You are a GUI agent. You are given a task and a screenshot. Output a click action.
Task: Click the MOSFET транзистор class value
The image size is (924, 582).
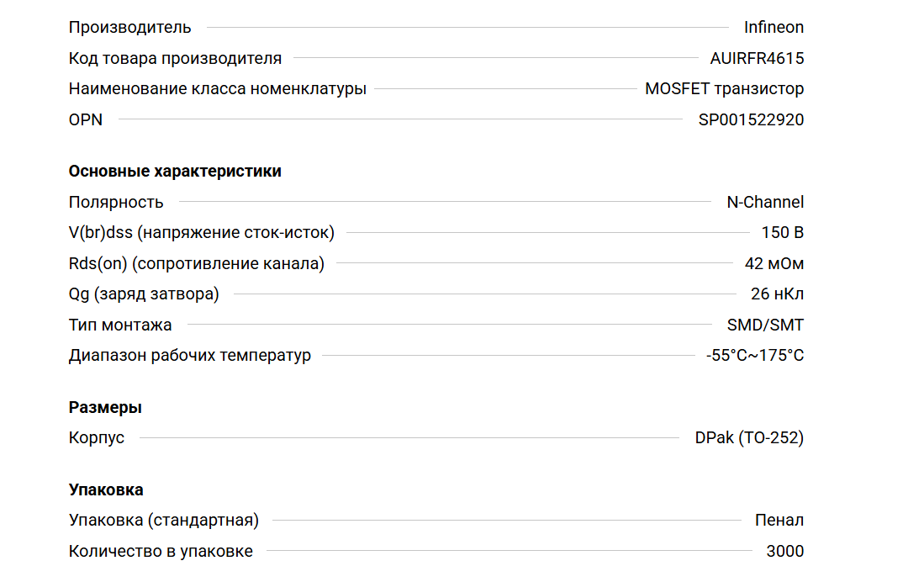click(x=724, y=88)
